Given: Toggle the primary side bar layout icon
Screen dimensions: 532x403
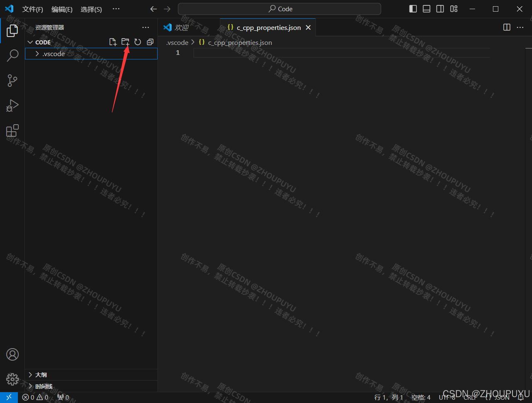Looking at the screenshot, I should pos(413,9).
